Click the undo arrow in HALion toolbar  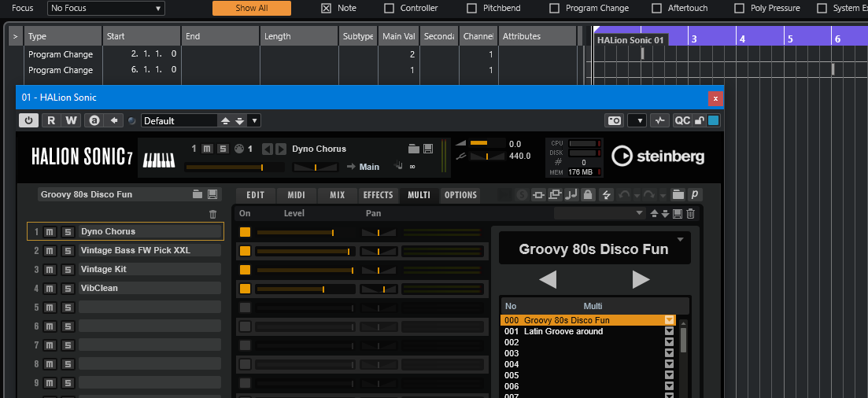tap(624, 195)
